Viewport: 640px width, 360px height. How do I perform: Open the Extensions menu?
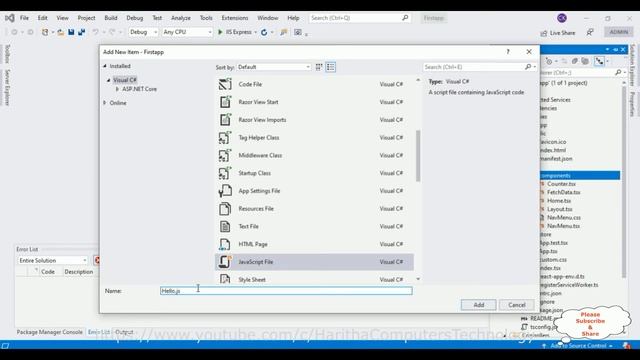tap(235, 18)
